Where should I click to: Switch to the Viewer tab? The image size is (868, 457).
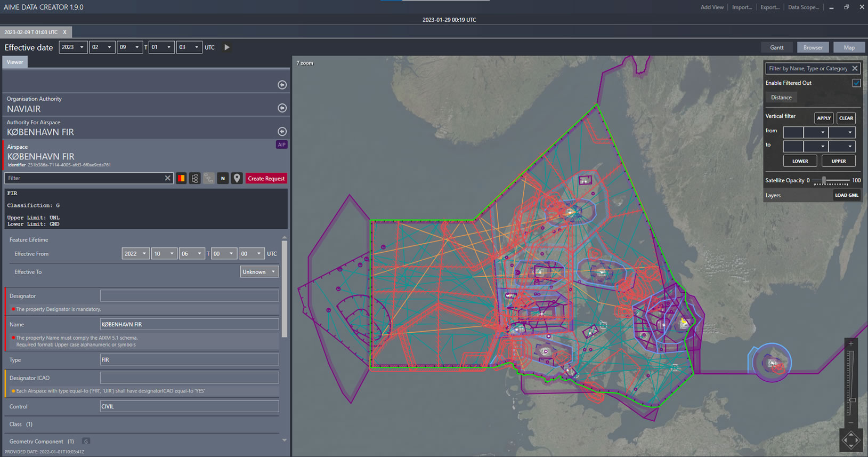click(x=15, y=62)
